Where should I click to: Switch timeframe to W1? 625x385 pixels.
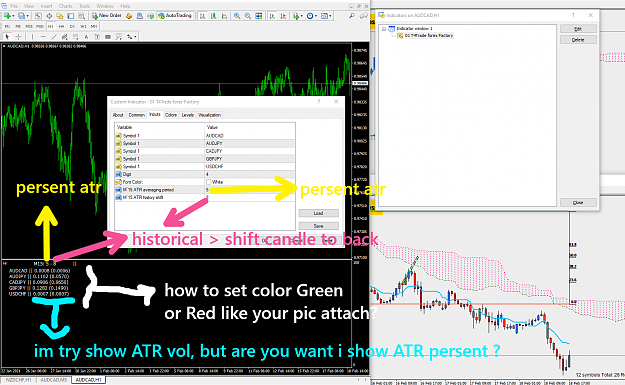(83, 26)
